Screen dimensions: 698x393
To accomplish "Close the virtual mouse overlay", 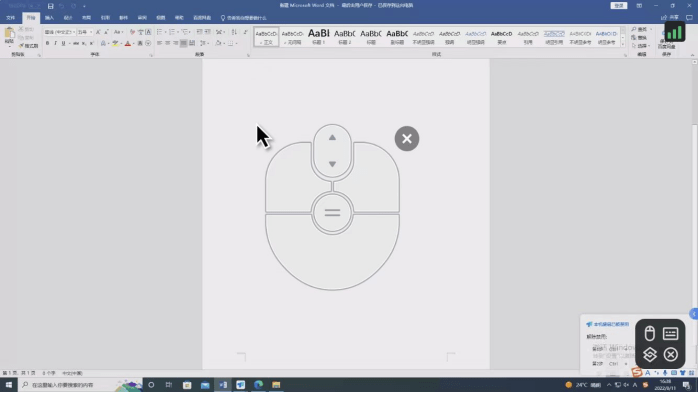I will click(406, 138).
